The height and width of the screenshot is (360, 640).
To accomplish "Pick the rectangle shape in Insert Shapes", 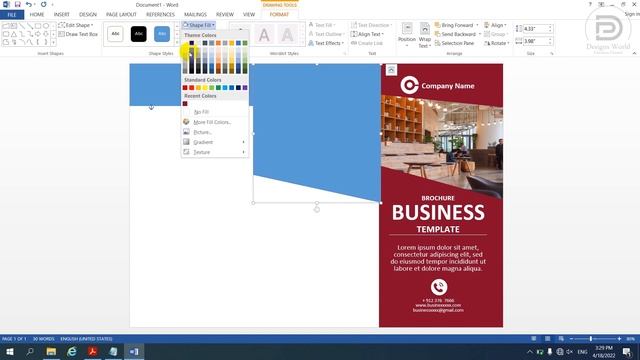I will tap(38, 26).
